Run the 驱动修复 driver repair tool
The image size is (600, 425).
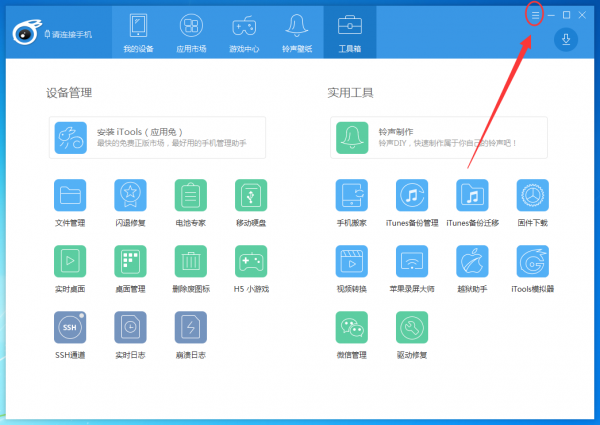point(412,327)
